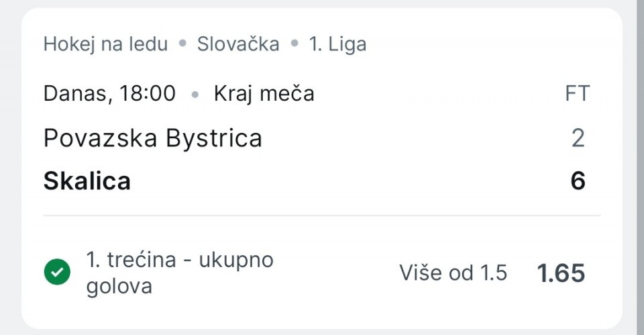Click the dot separator after Hokej na ledu
The width and height of the screenshot is (644, 335).
pyautogui.click(x=182, y=45)
